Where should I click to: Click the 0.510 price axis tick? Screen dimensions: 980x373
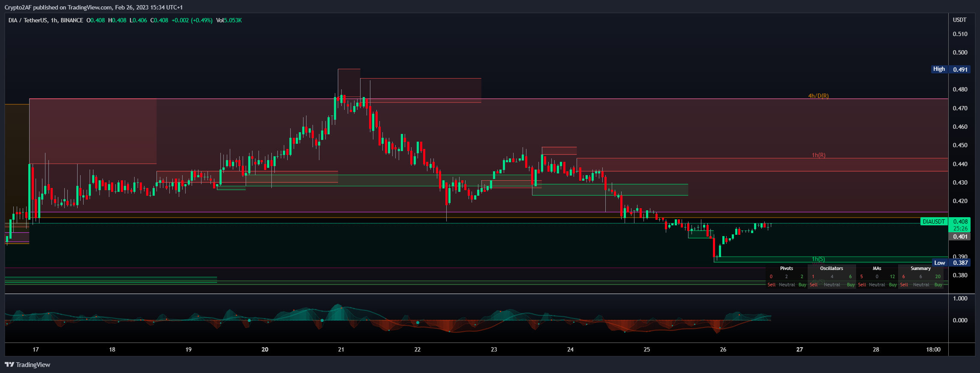tap(960, 34)
